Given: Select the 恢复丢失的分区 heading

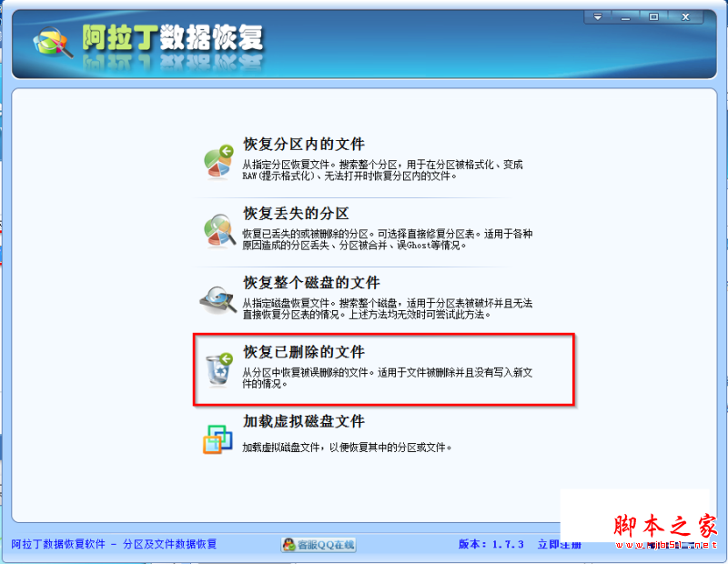Looking at the screenshot, I should tap(296, 213).
